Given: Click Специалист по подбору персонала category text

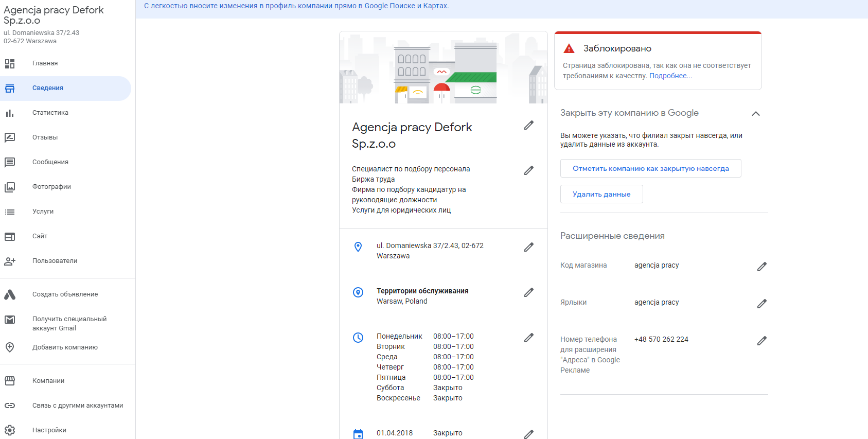Looking at the screenshot, I should (x=411, y=169).
